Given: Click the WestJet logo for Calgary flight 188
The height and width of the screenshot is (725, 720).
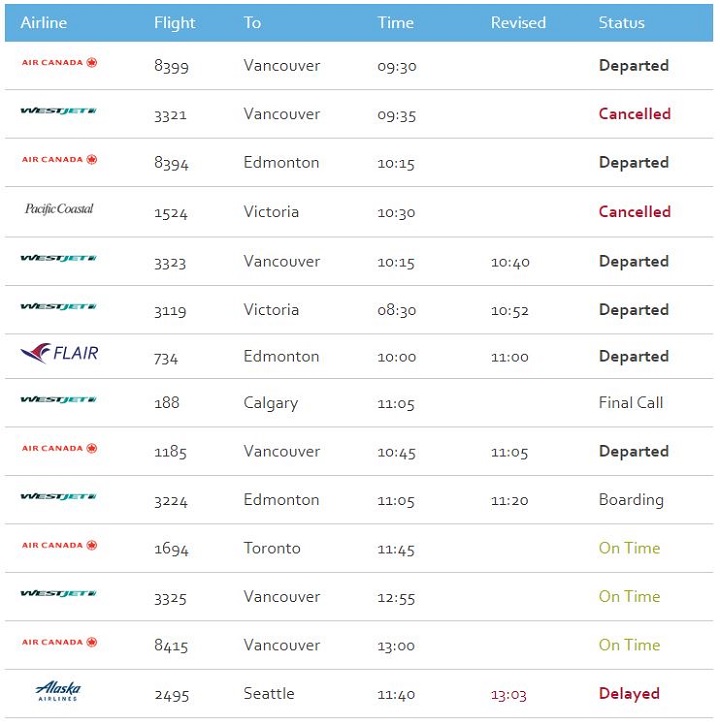Looking at the screenshot, I should point(59,401).
